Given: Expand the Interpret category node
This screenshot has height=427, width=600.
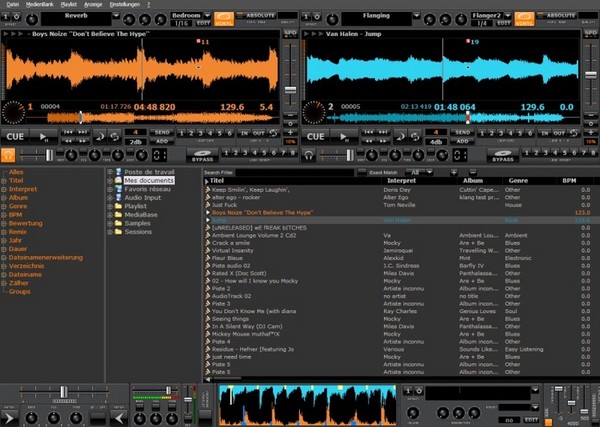Looking at the screenshot, I should 4,189.
